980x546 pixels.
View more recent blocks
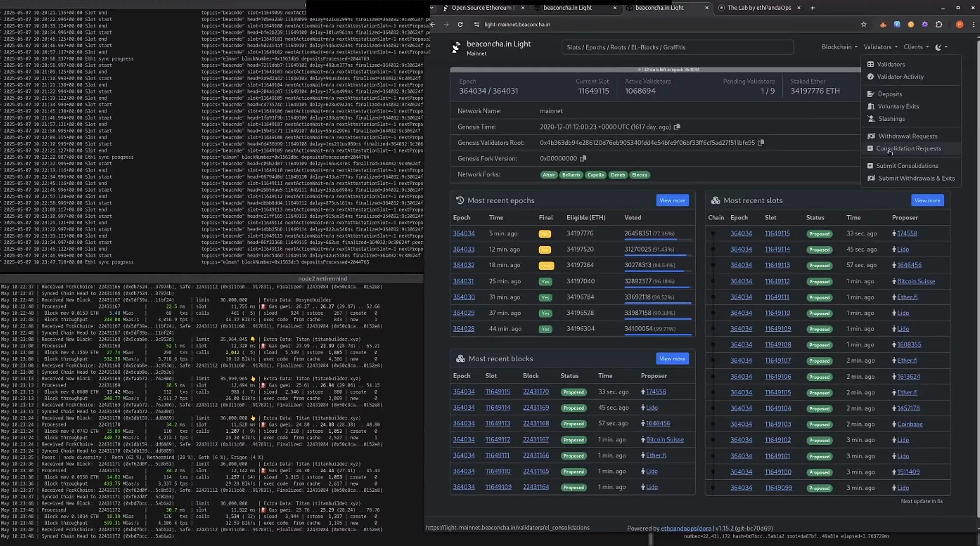[x=672, y=359]
